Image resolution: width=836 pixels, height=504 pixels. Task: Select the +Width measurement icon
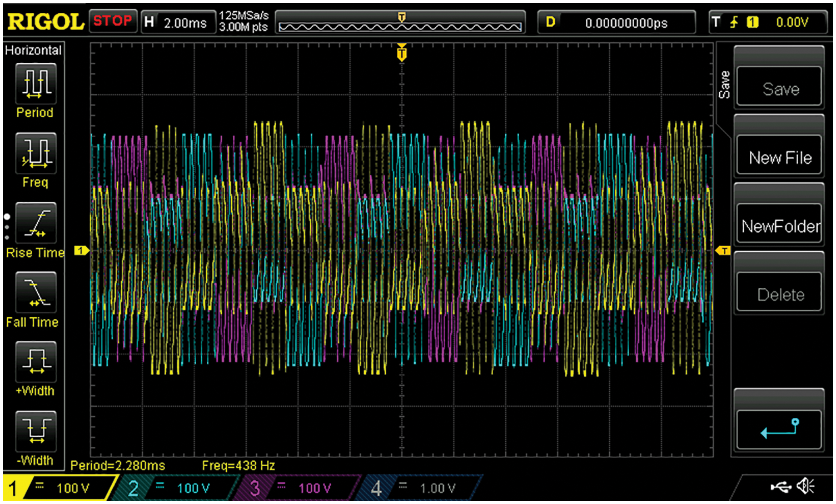coord(36,362)
